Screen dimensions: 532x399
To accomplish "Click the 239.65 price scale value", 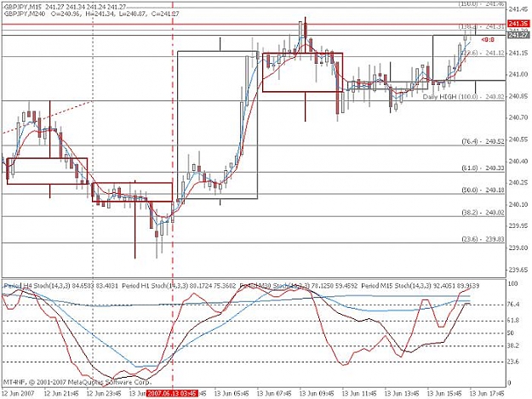I will [518, 270].
